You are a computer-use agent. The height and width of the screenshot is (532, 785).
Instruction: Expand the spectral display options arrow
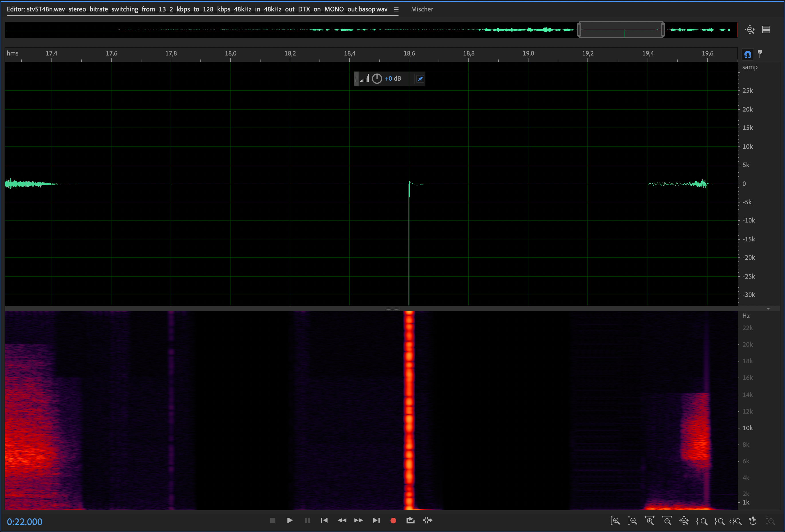pyautogui.click(x=768, y=309)
